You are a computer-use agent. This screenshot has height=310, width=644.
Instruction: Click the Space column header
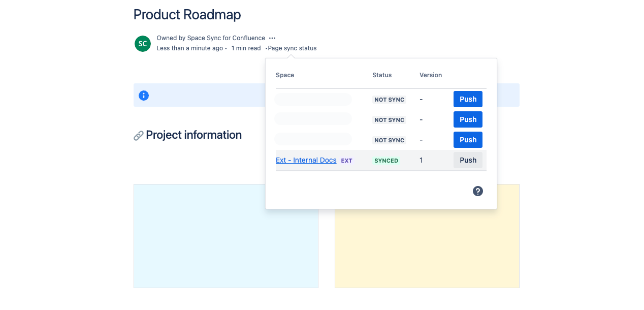pos(285,75)
